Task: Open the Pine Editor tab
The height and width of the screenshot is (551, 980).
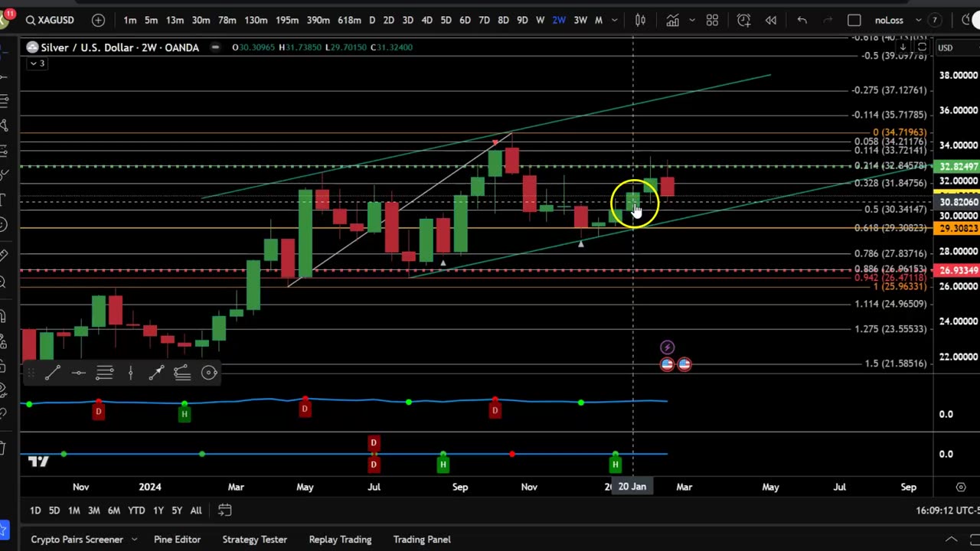Action: (x=177, y=540)
